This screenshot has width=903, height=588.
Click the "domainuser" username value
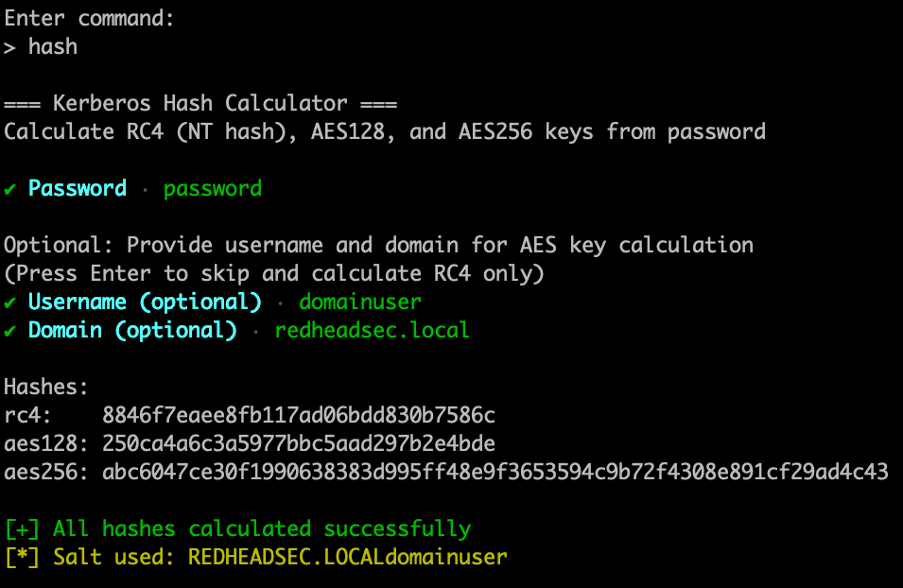(x=360, y=303)
